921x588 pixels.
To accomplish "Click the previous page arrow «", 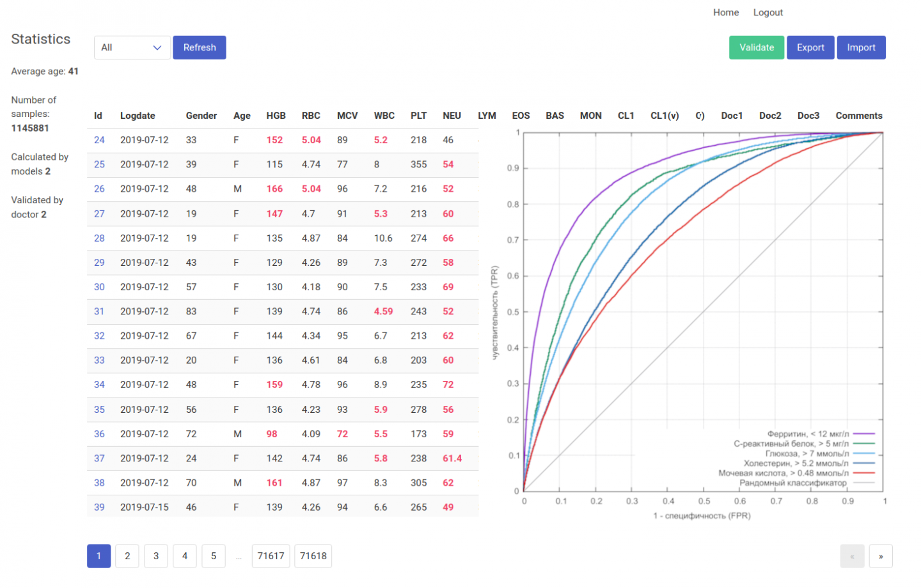I will pyautogui.click(x=852, y=556).
